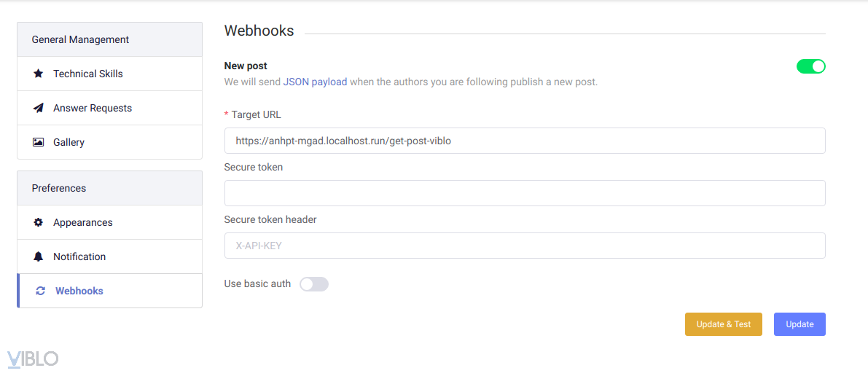Go to Answer Requests section
This screenshot has height=376, width=868.
[x=93, y=108]
